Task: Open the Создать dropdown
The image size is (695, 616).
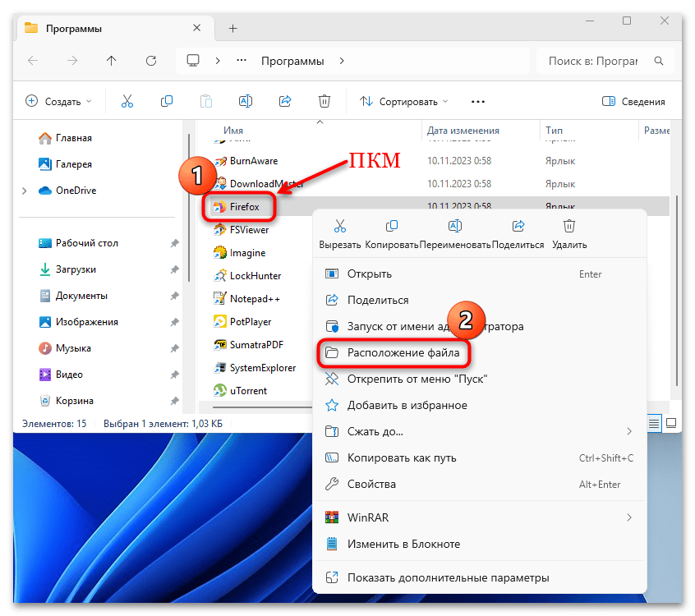Action: coord(58,102)
